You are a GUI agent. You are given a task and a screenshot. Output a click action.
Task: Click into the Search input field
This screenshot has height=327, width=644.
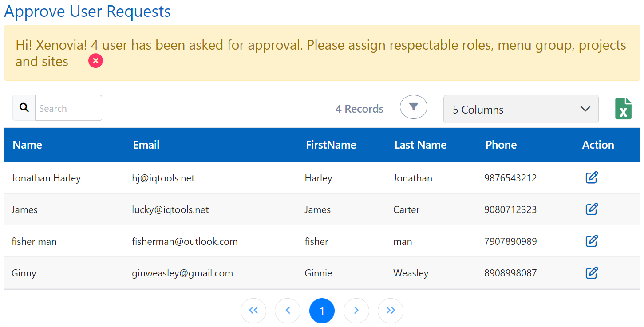tap(68, 108)
